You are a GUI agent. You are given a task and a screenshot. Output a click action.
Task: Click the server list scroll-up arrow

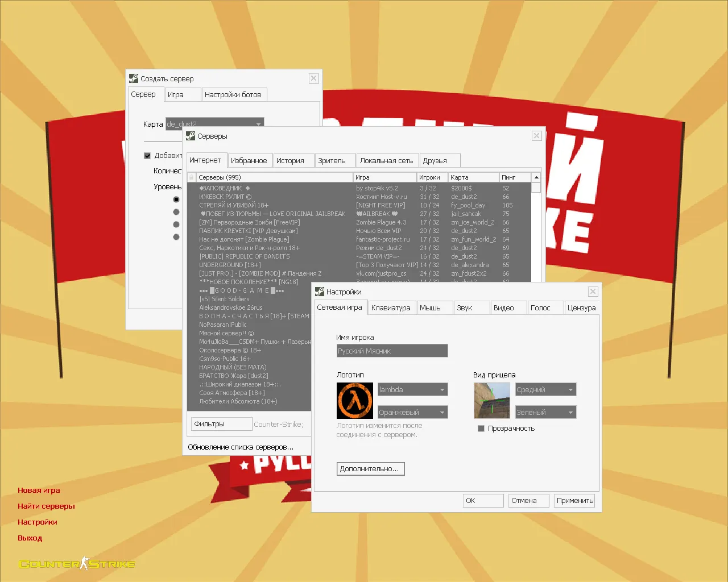click(x=536, y=177)
